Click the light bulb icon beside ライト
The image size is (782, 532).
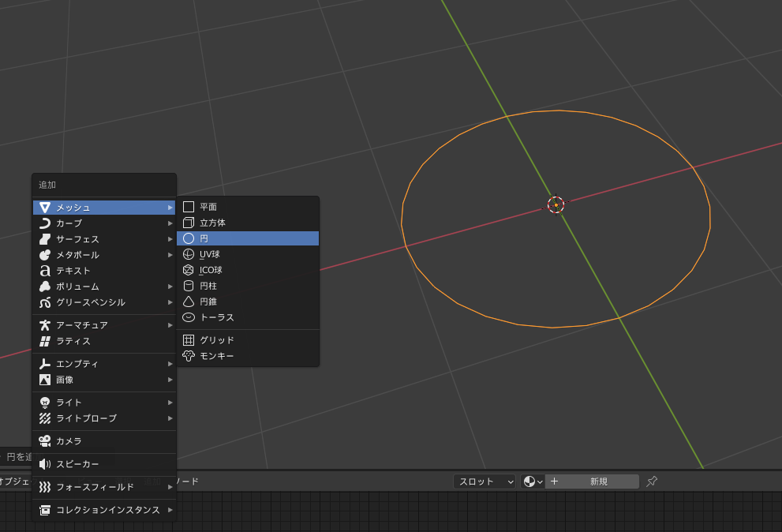(45, 403)
